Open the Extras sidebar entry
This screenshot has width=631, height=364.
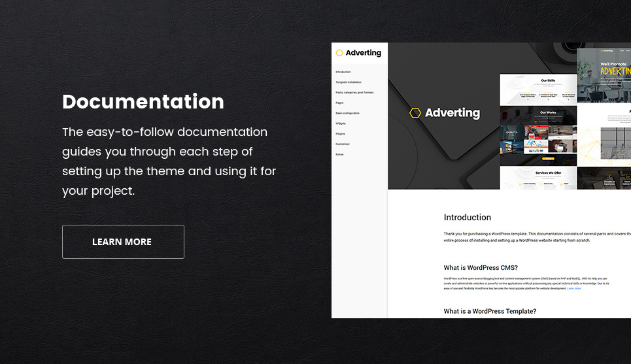[339, 154]
